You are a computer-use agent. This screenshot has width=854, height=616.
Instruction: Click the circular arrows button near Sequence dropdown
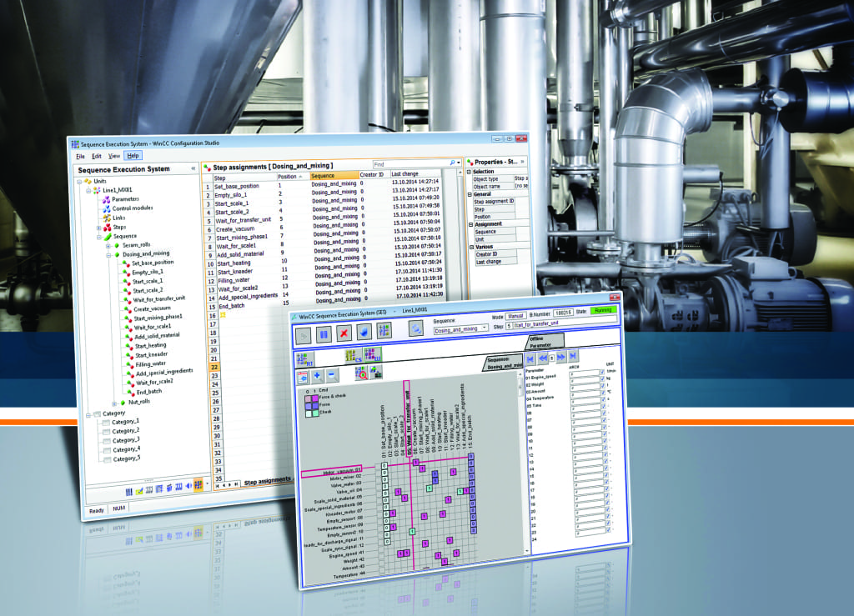point(415,328)
